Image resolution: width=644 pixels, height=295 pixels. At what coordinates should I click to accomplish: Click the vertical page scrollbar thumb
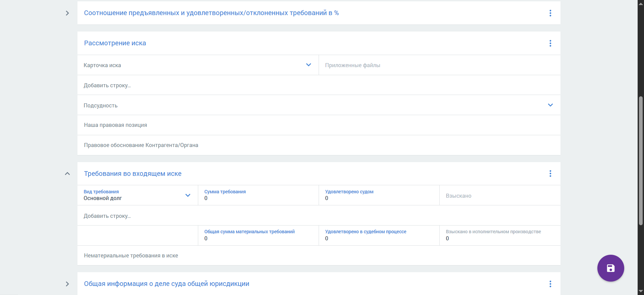[641, 160]
